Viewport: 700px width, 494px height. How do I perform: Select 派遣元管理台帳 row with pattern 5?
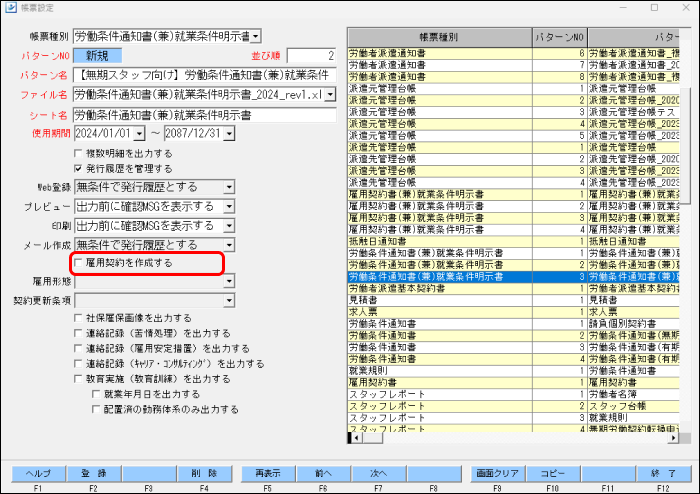(513, 136)
